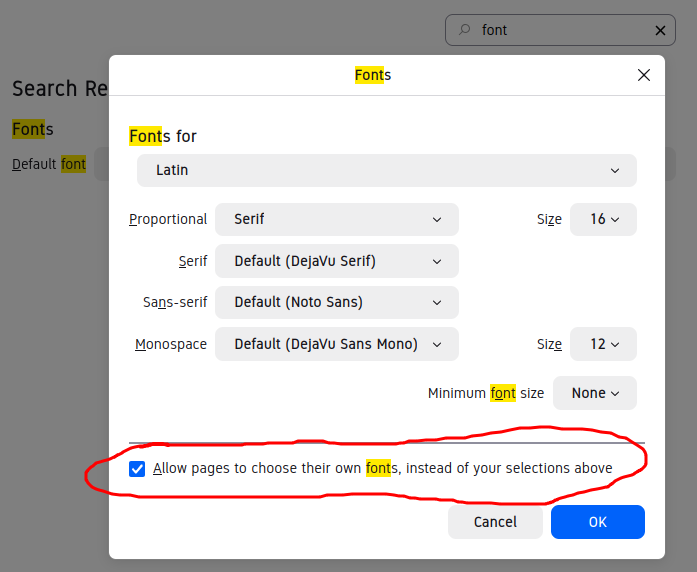Uncheck the Allow pages to choose fonts checkbox
This screenshot has width=697, height=572.
(x=137, y=468)
